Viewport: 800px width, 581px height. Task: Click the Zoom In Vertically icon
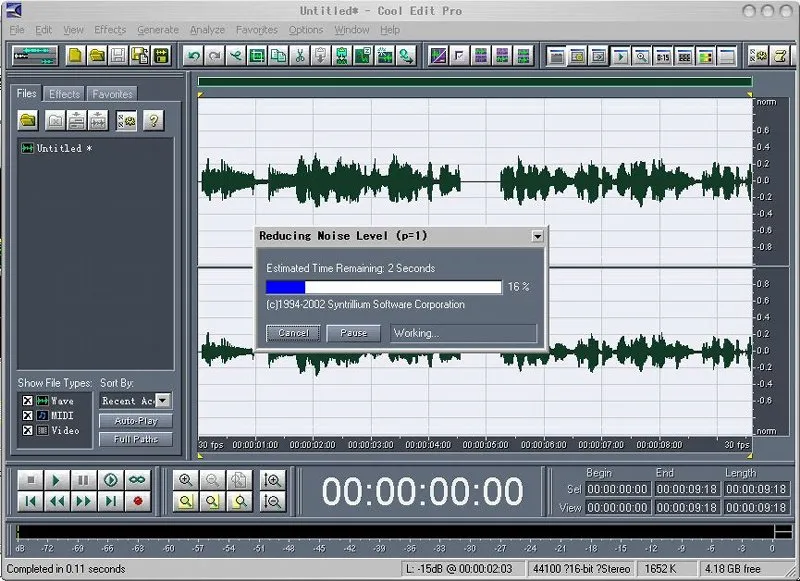pos(272,480)
